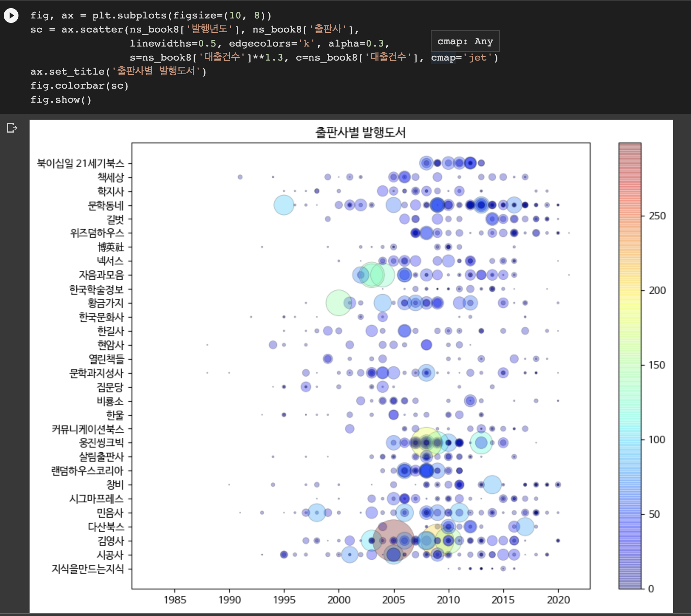Click y-axis label 길벗
The width and height of the screenshot is (691, 616).
[115, 219]
